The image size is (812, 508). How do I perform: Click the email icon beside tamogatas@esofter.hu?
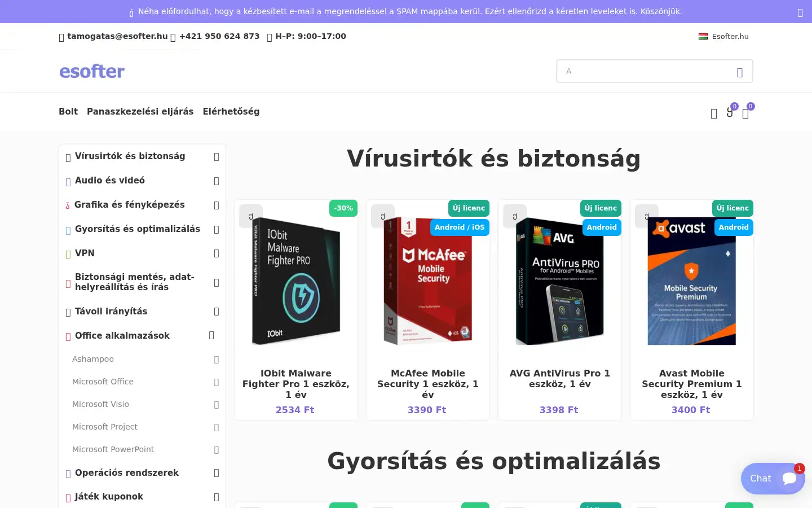[61, 37]
